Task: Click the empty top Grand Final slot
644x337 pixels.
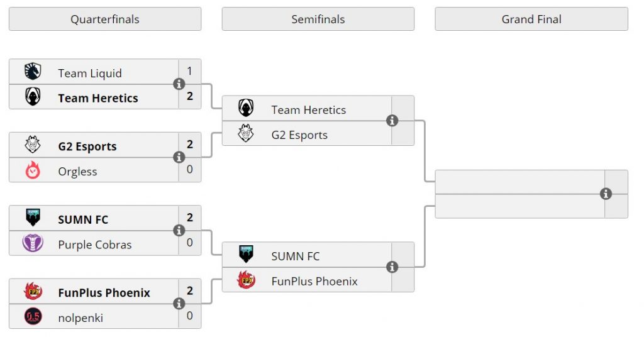Action: [520, 182]
